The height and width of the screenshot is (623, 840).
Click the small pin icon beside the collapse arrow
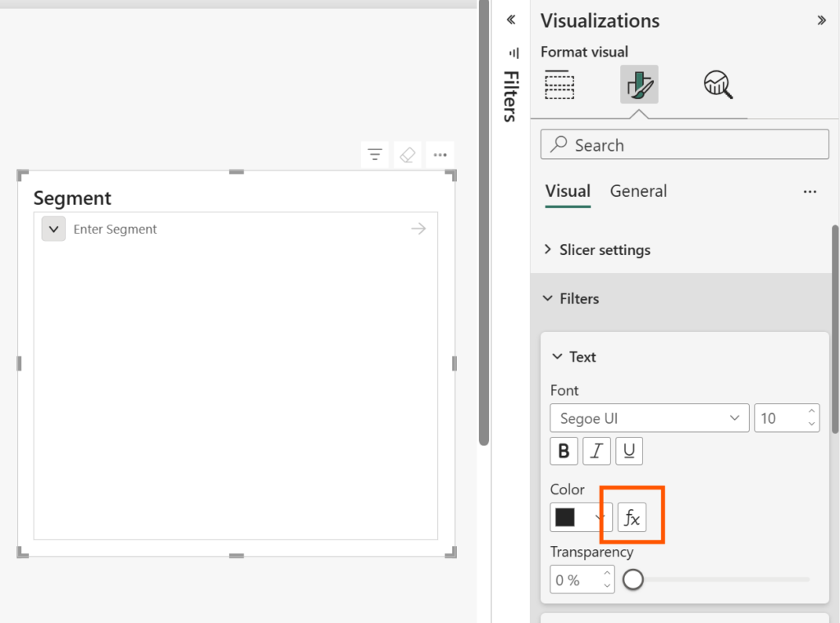[x=514, y=52]
